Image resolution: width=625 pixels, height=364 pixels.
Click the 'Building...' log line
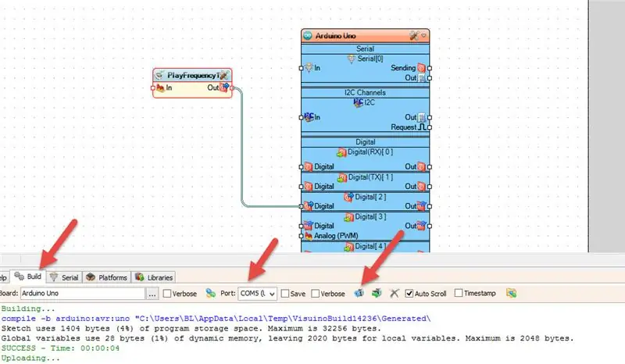28,309
